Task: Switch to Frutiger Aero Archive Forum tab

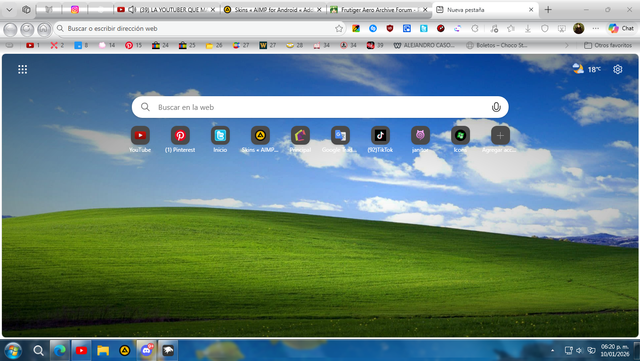Action: (380, 9)
